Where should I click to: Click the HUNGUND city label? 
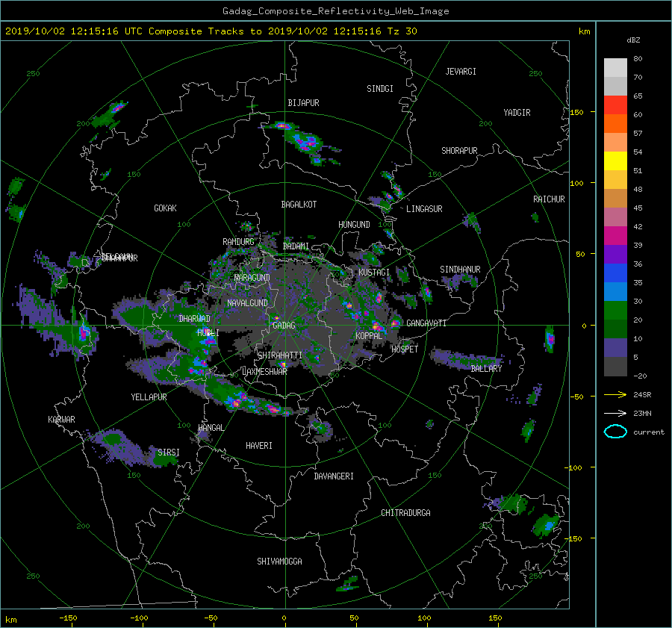pyautogui.click(x=354, y=225)
